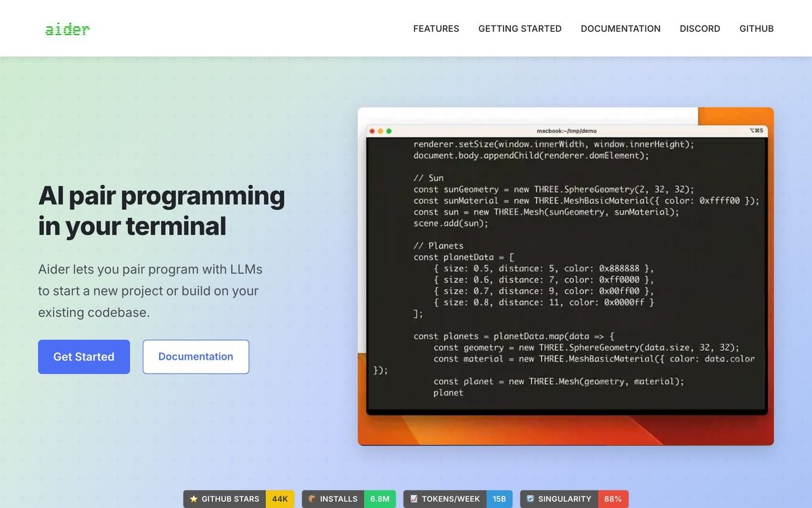
Task: Click the outlined Documentation button
Action: (x=196, y=357)
